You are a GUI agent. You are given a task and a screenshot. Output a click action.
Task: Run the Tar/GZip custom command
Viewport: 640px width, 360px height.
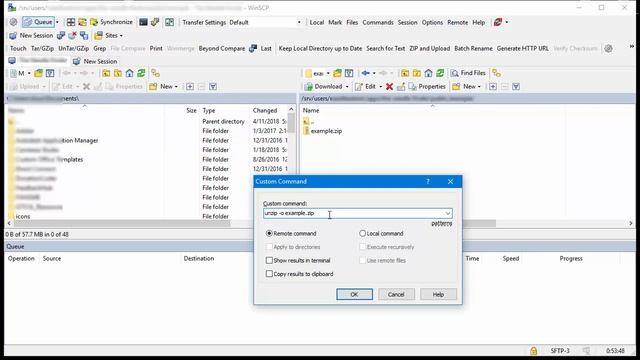pyautogui.click(x=42, y=48)
